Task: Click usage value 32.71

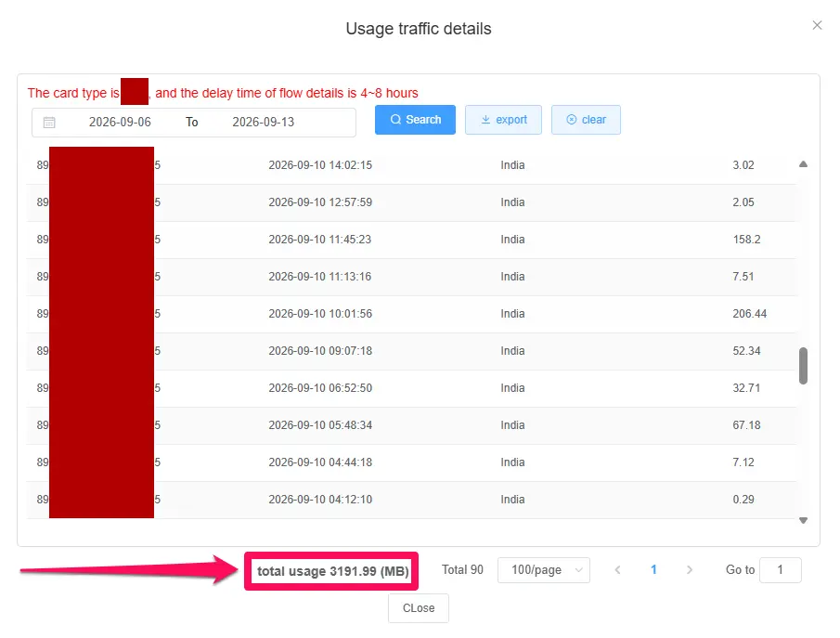Action: (746, 387)
